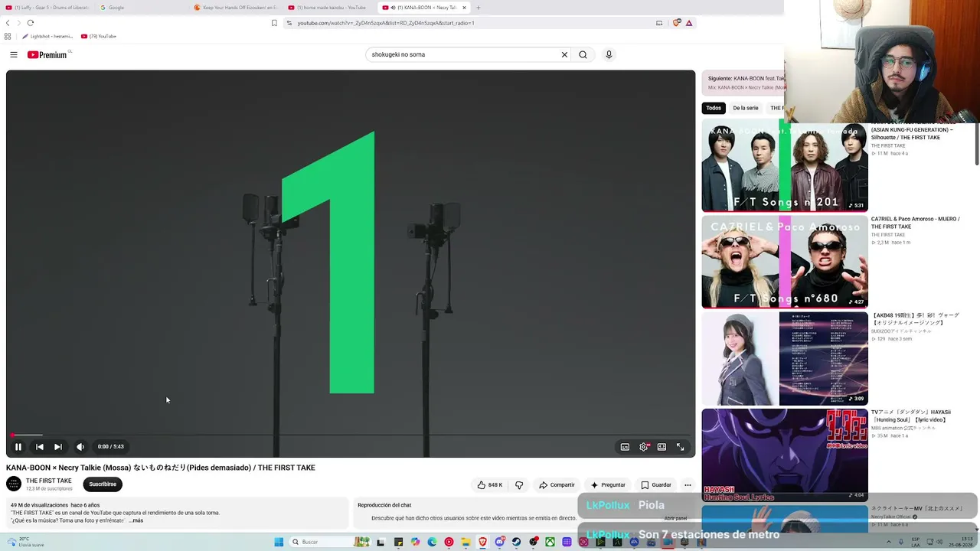Open THE FIRST TAKE channel name link
Image resolution: width=980 pixels, height=551 pixels.
pos(49,481)
